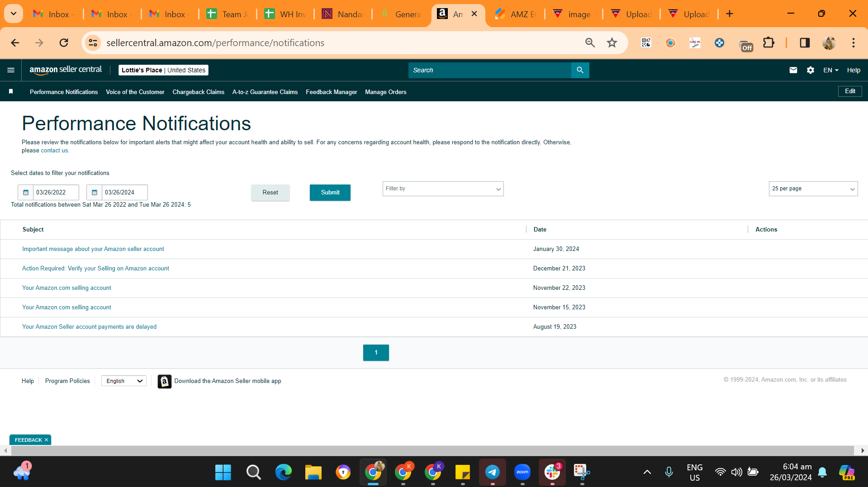868x487 pixels.
Task: Click the end date field 03/26/2024
Action: coord(125,193)
